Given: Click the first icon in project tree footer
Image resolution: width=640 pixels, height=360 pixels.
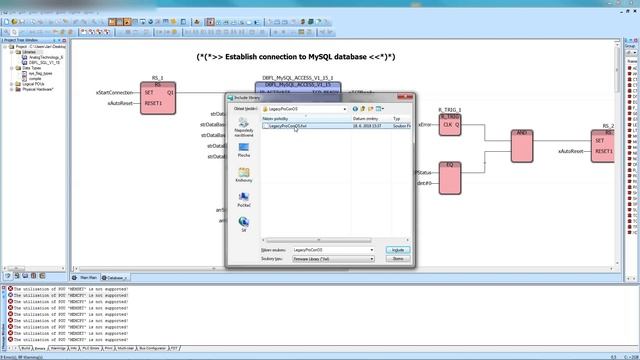Looking at the screenshot, I should pos(8,276).
